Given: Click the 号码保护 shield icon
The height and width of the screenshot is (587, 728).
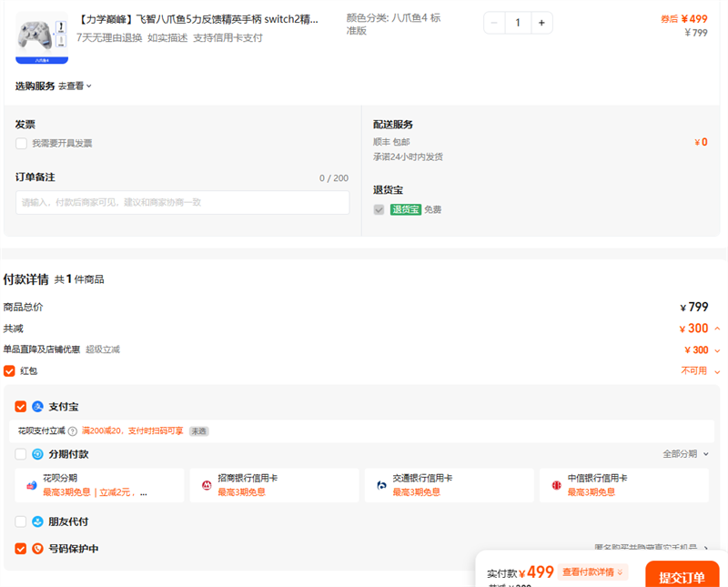Looking at the screenshot, I should (37, 548).
